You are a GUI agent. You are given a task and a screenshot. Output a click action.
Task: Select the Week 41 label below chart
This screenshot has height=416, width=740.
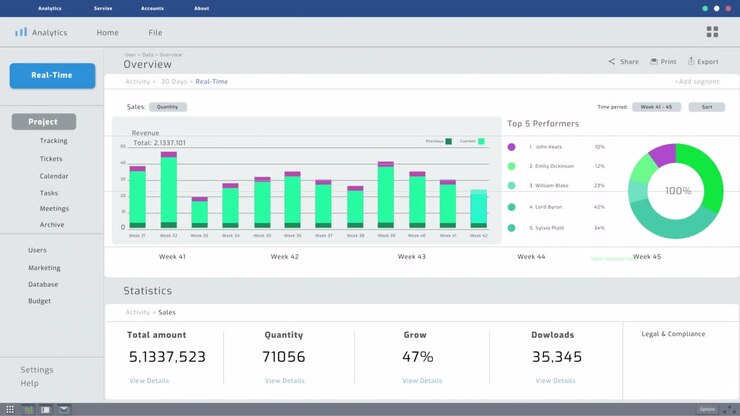click(x=172, y=256)
